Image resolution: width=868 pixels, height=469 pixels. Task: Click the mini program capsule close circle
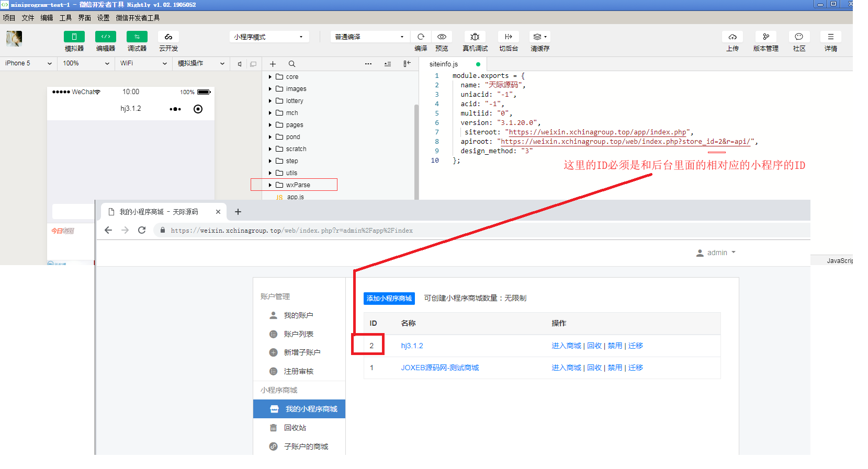click(198, 109)
